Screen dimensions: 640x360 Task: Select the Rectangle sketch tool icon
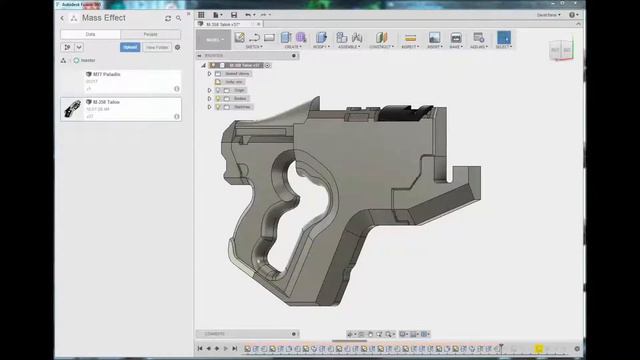click(269, 38)
